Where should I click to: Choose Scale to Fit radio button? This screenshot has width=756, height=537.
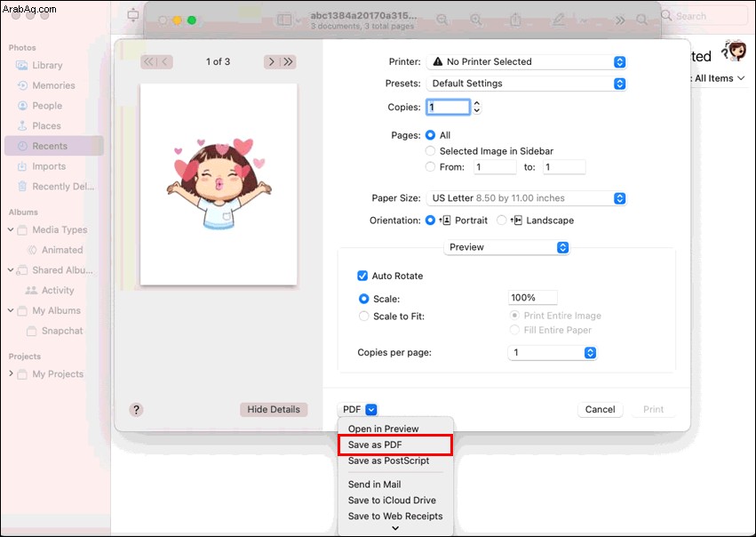coord(364,317)
